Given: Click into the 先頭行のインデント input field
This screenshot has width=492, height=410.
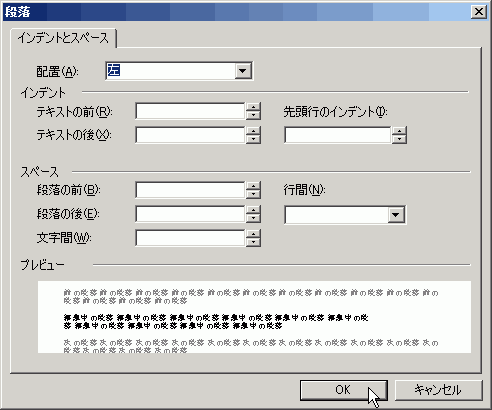Looking at the screenshot, I should 337,135.
